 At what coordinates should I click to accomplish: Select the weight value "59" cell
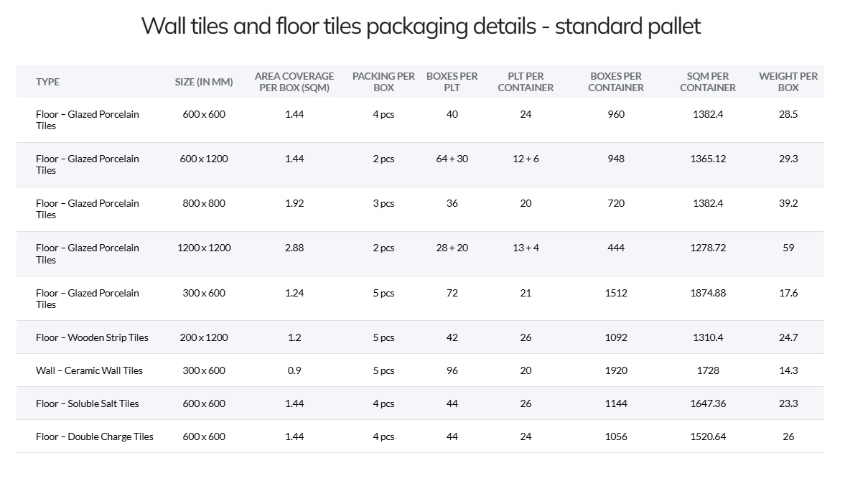788,248
